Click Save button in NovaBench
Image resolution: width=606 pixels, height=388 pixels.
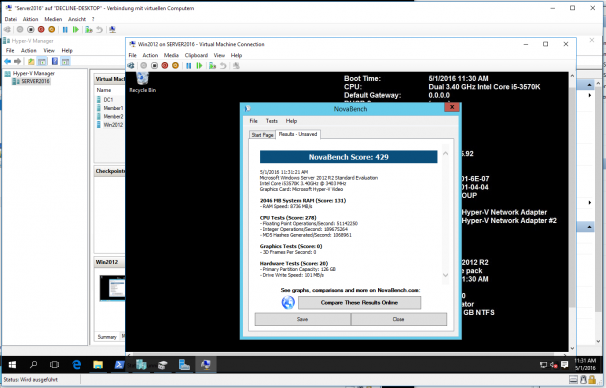[303, 319]
